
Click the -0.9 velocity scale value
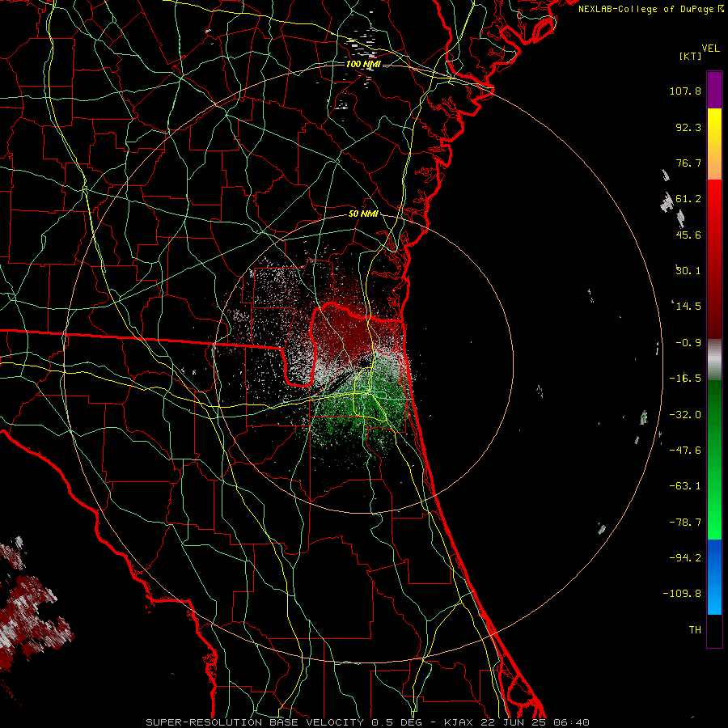(688, 343)
